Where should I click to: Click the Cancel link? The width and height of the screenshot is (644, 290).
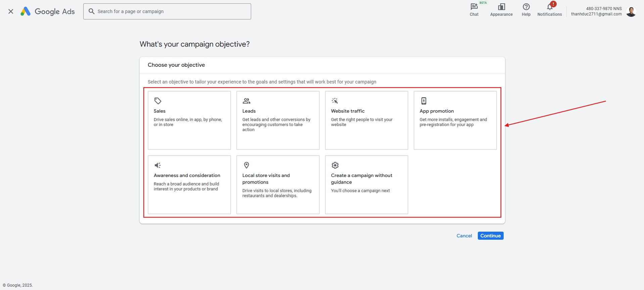coord(464,236)
